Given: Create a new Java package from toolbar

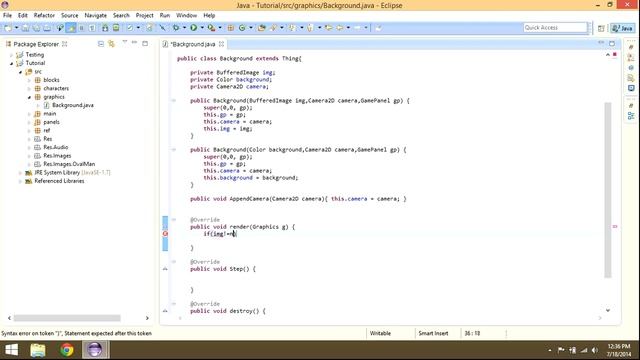Looking at the screenshot, I should 231,28.
